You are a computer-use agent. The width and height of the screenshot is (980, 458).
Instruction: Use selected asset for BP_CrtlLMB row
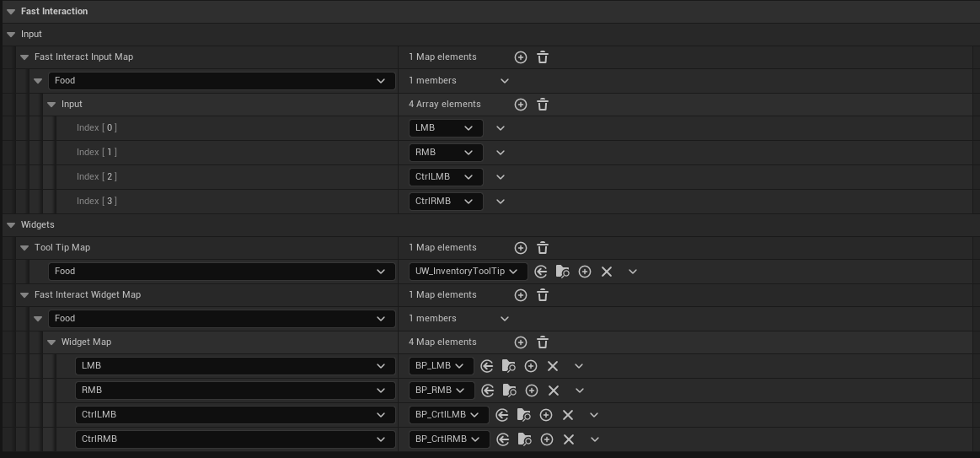click(x=502, y=415)
